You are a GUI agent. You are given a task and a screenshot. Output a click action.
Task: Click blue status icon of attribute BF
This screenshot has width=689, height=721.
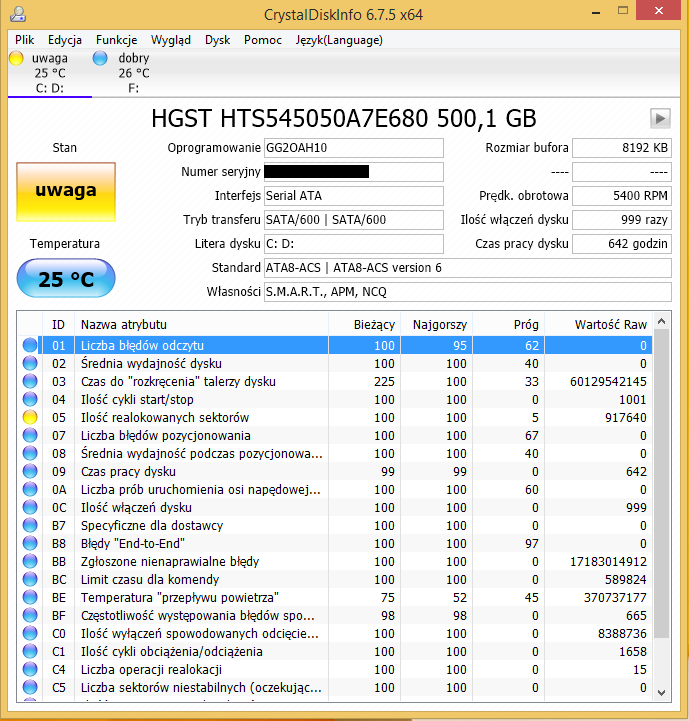[30, 615]
